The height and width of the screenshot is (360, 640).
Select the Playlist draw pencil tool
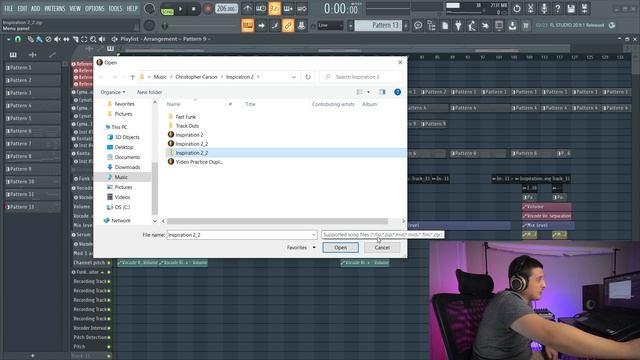click(x=30, y=39)
